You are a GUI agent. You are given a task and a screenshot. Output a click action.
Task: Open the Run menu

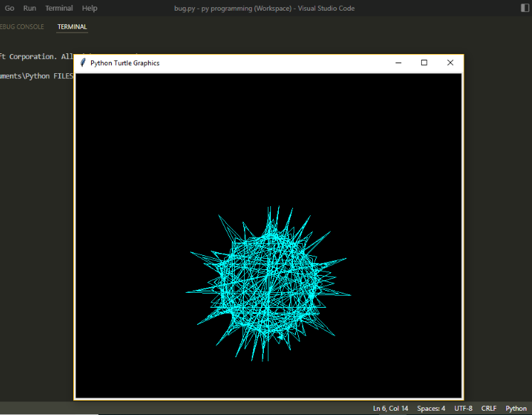click(29, 9)
